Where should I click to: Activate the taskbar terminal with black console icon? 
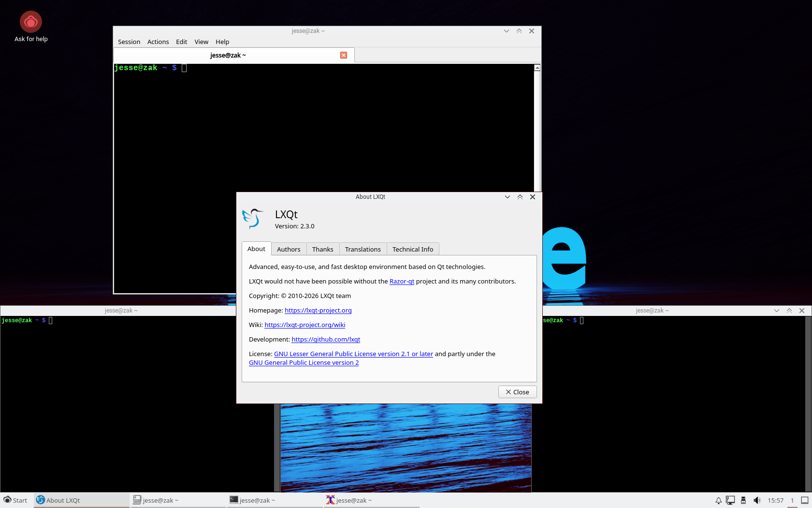click(x=275, y=500)
